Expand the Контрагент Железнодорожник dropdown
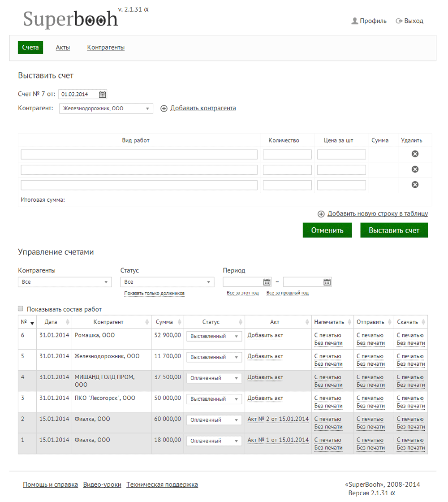This screenshot has height=502, width=448. point(106,108)
